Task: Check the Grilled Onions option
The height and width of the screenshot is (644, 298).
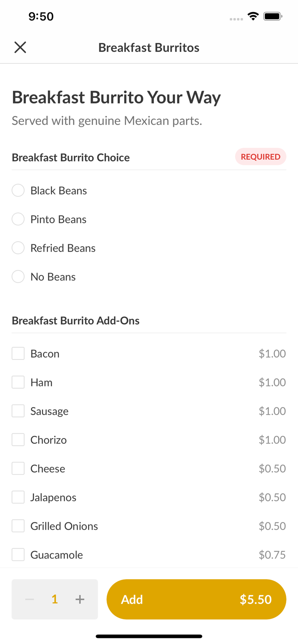Action: (x=18, y=526)
